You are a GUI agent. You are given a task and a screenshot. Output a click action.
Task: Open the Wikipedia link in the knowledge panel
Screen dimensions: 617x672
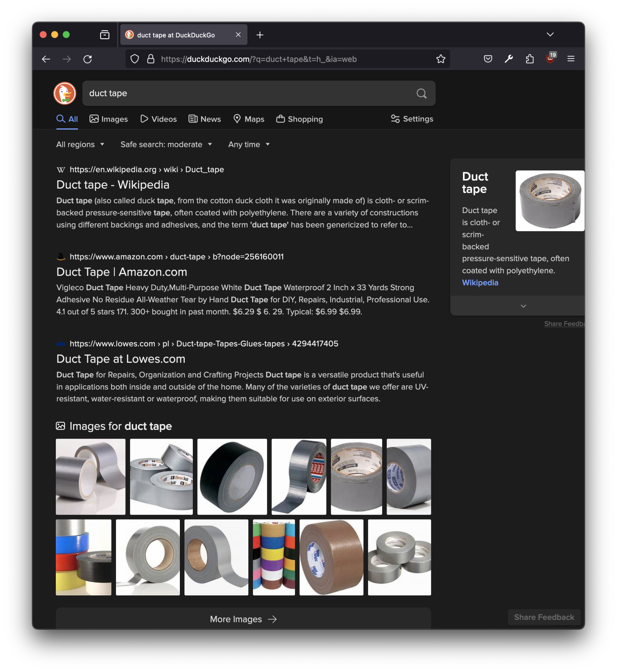point(480,282)
